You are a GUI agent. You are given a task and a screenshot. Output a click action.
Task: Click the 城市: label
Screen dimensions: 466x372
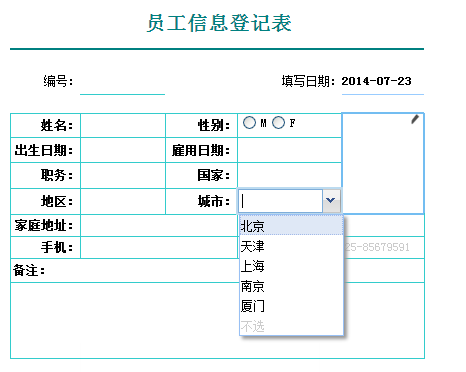tap(214, 201)
